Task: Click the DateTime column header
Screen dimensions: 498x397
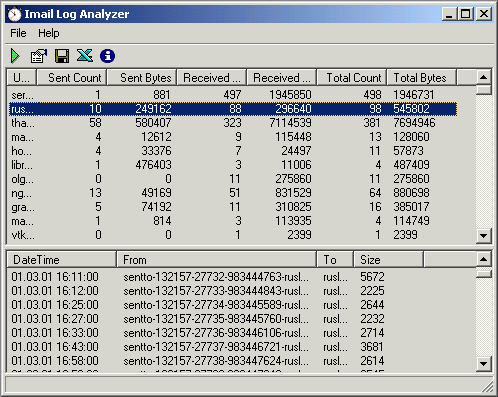Action: [x=62, y=260]
